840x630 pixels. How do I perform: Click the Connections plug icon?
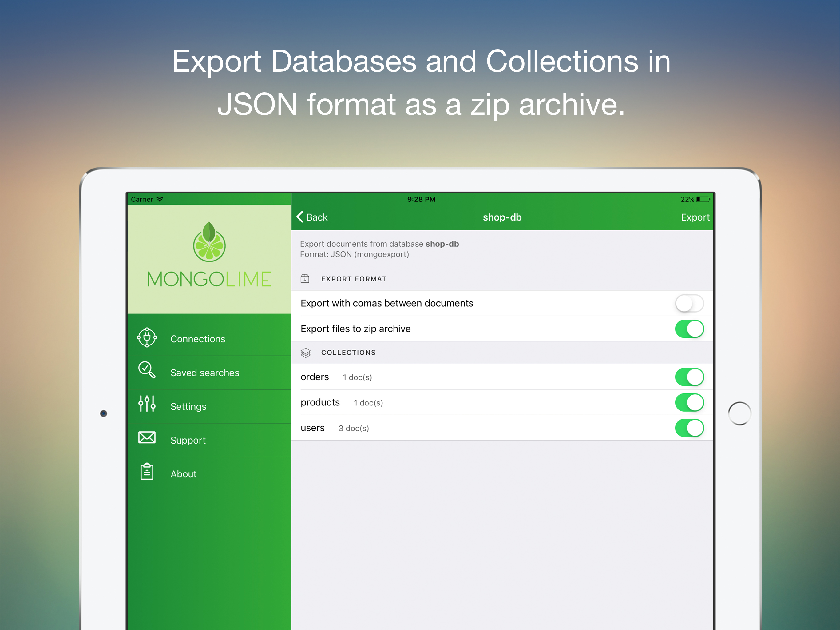coord(147,337)
